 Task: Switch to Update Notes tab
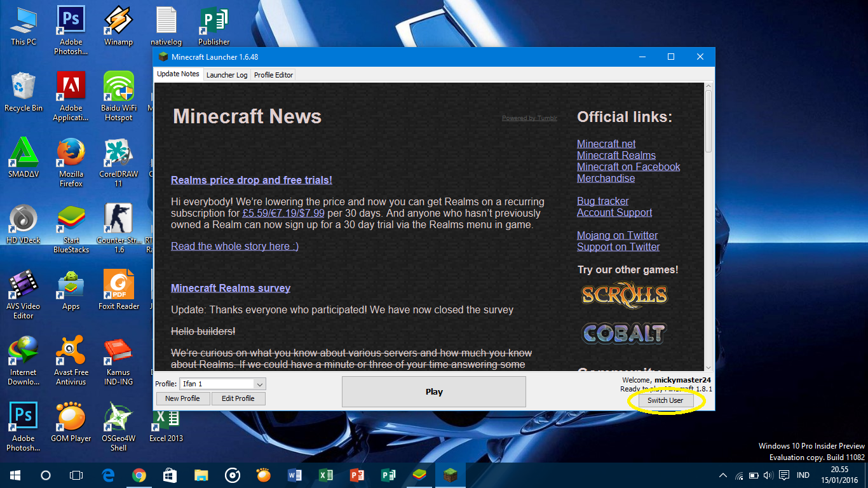(178, 74)
